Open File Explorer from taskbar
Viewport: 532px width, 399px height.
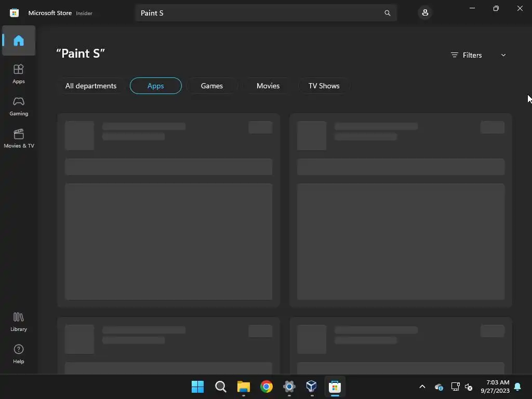[x=244, y=387]
